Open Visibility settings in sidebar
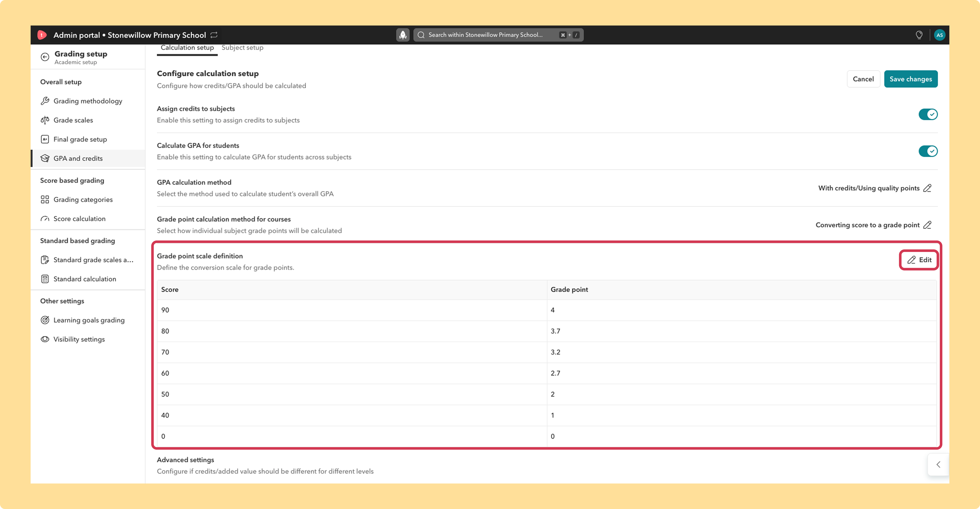This screenshot has width=980, height=509. tap(88, 339)
